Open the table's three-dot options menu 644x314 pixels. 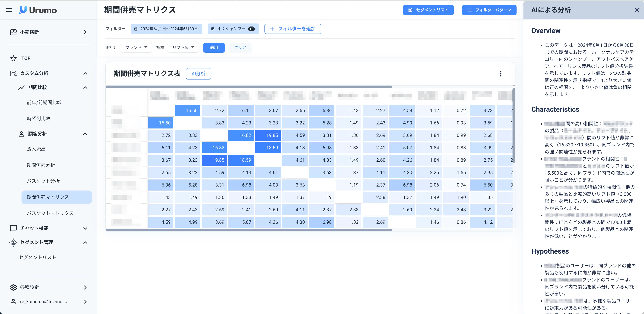pos(500,74)
